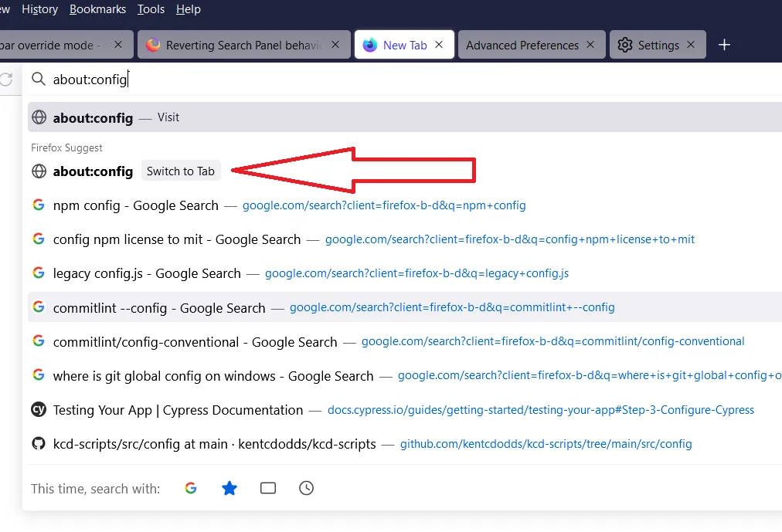Open the Tools menu
The width and height of the screenshot is (782, 532).
pos(151,9)
